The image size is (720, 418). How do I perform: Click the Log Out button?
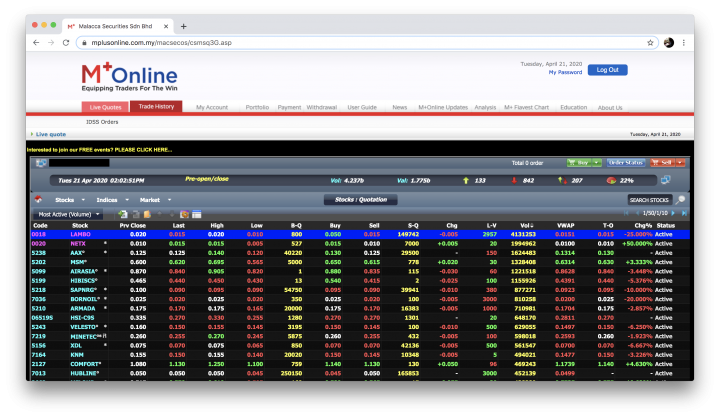click(x=608, y=70)
